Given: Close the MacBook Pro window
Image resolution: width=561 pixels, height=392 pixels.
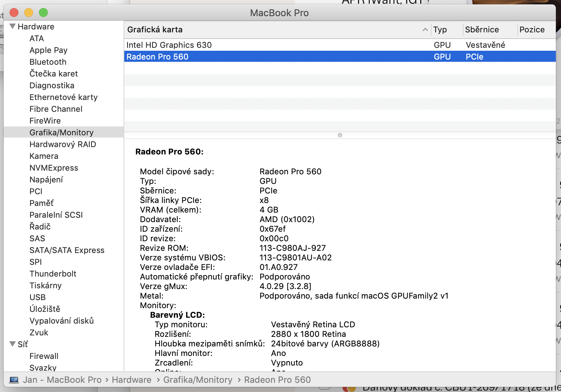Looking at the screenshot, I should [x=14, y=13].
